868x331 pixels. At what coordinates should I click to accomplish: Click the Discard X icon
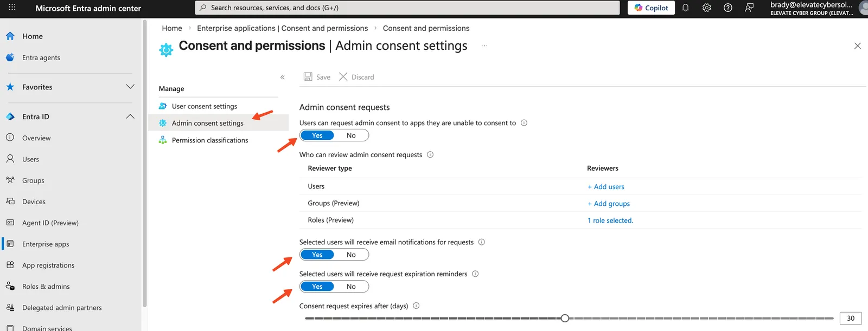coord(343,76)
